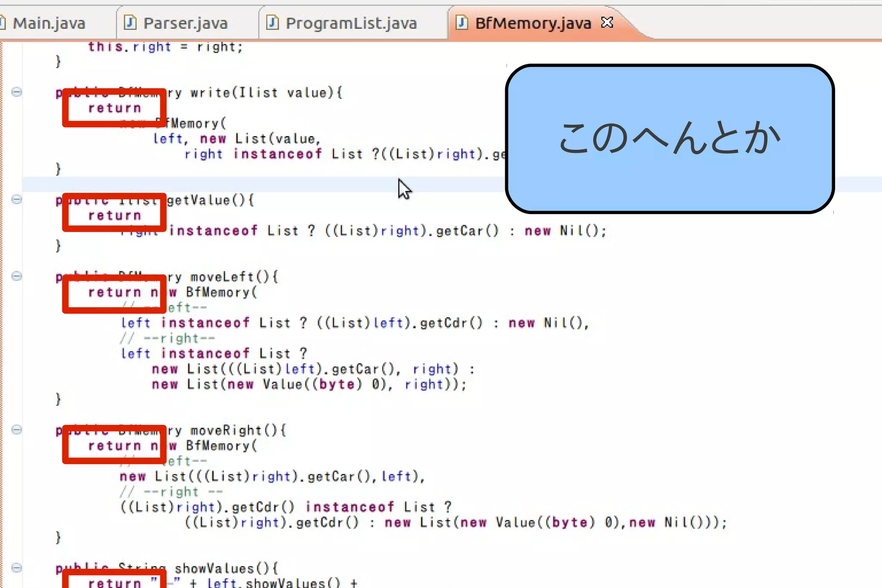Collapse the write method fold marker
882x588 pixels.
[x=16, y=92]
